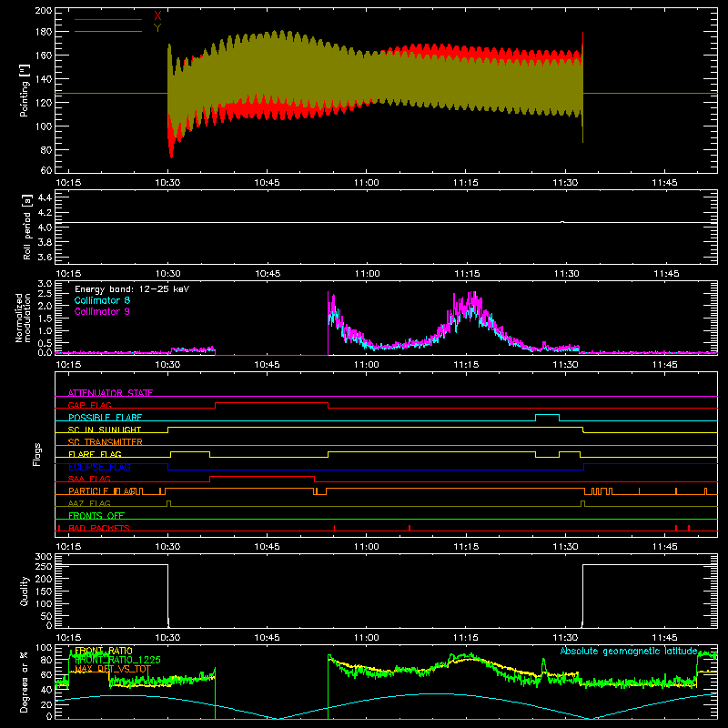The image size is (728, 728).
Task: Click the red "X" legend label
Action: tap(157, 16)
